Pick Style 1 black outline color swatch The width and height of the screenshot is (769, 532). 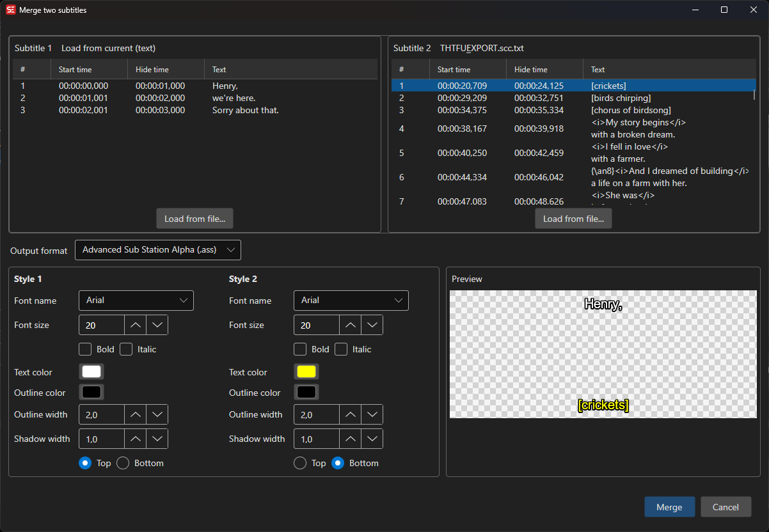pos(91,392)
